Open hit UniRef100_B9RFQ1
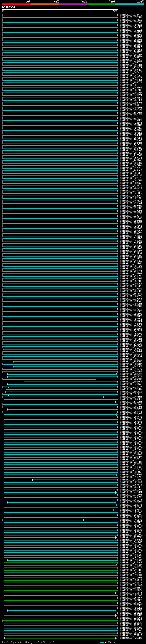This screenshot has height=644, width=146. point(131,17)
